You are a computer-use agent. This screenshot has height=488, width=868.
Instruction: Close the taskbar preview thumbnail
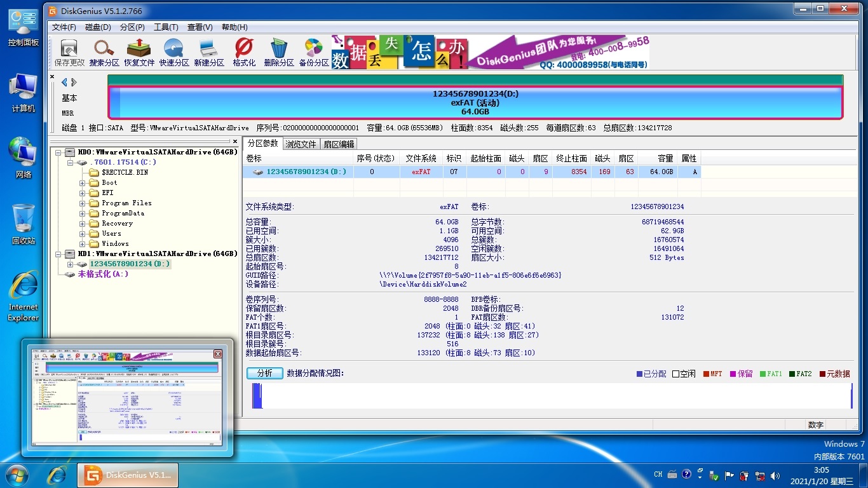coord(217,354)
